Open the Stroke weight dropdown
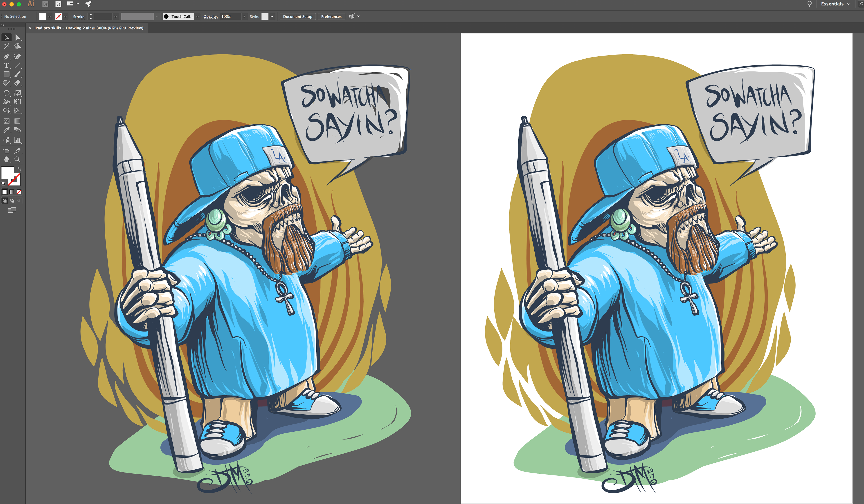This screenshot has width=864, height=504. coord(116,16)
